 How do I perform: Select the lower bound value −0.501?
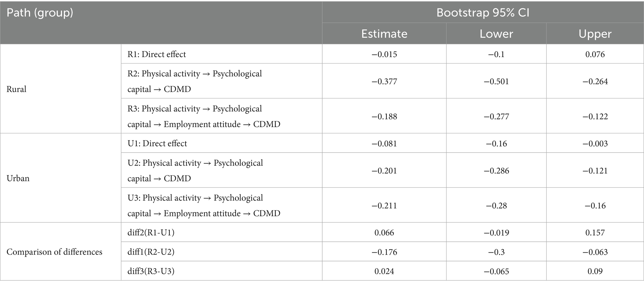point(496,81)
